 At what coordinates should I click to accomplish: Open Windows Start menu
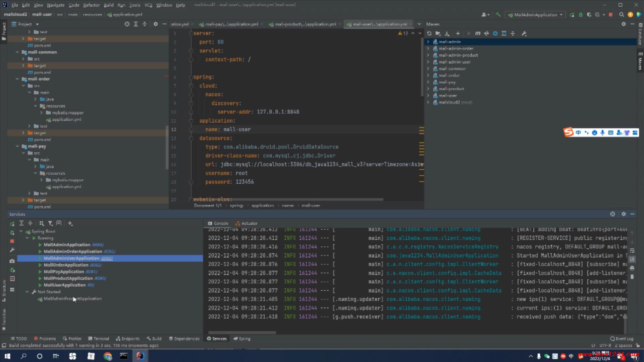pos(7,356)
